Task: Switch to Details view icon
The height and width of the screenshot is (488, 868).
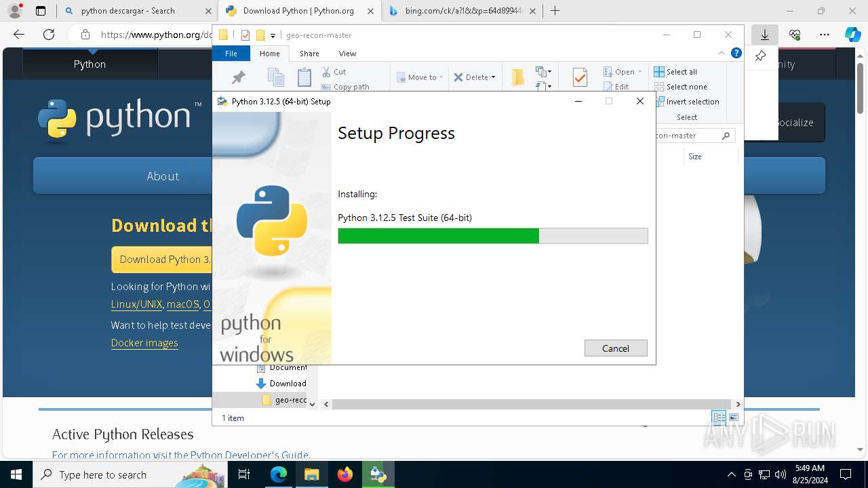Action: pyautogui.click(x=719, y=418)
